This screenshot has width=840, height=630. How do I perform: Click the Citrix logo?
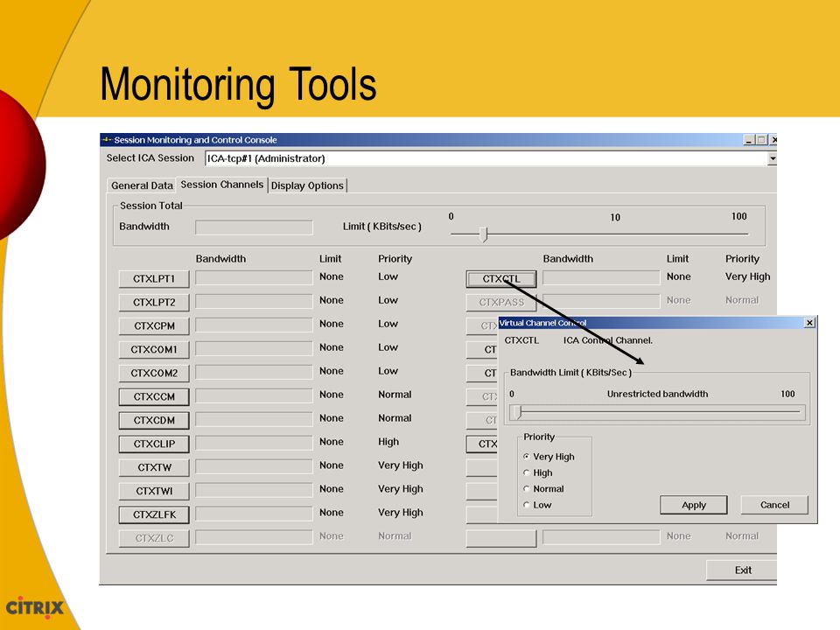tap(34, 607)
